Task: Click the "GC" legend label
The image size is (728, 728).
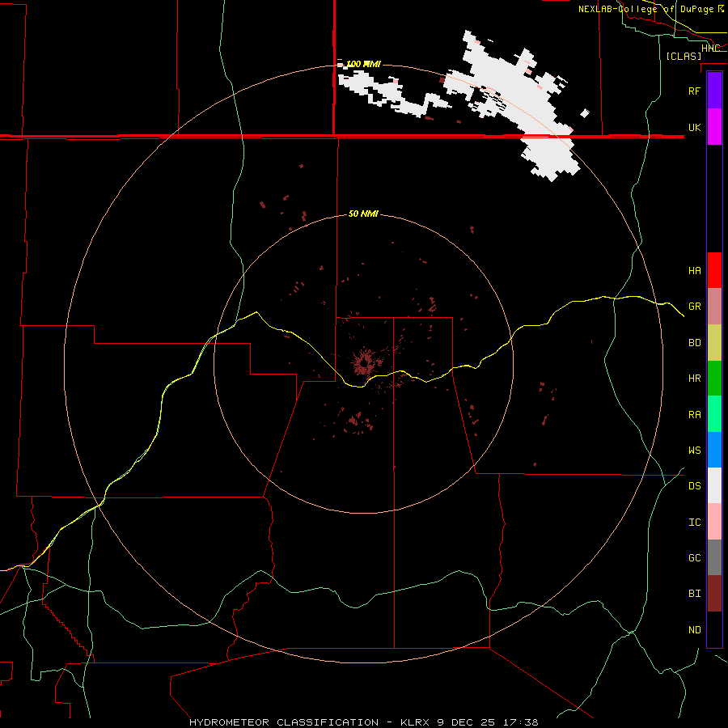Action: (x=695, y=558)
